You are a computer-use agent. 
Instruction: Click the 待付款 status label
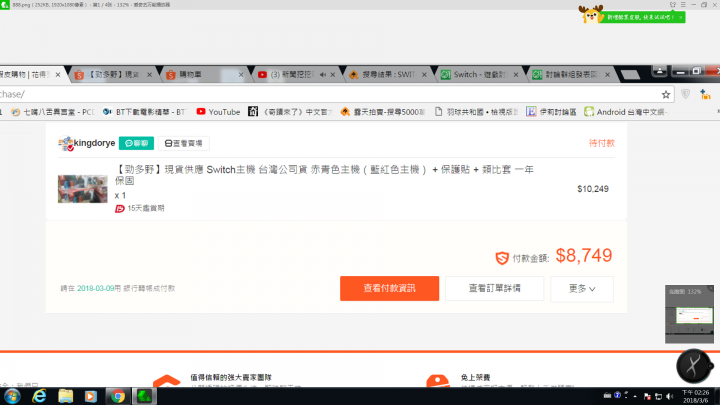(602, 143)
